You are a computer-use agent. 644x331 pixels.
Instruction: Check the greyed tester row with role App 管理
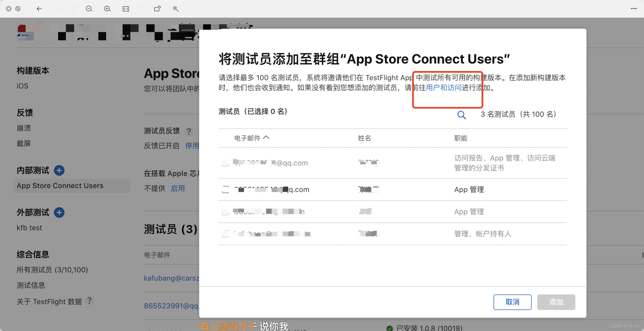[x=225, y=212]
